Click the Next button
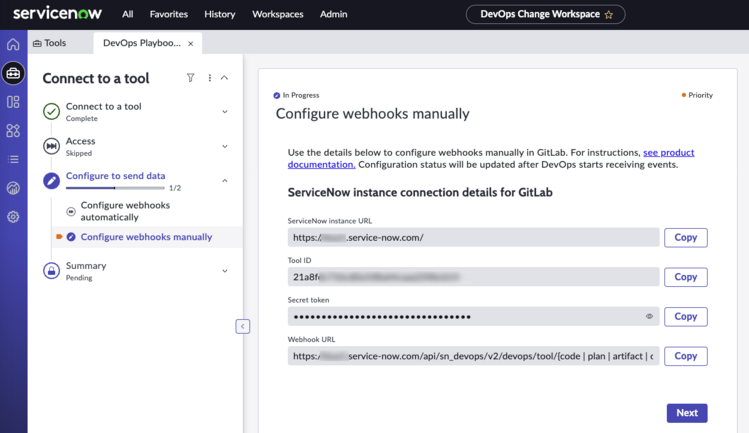The height and width of the screenshot is (433, 749). pyautogui.click(x=687, y=413)
